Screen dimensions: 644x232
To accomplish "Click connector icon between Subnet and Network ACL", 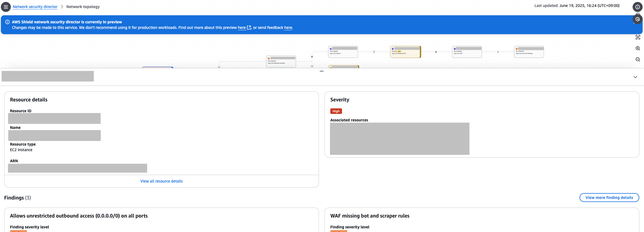I will pyautogui.click(x=374, y=52).
